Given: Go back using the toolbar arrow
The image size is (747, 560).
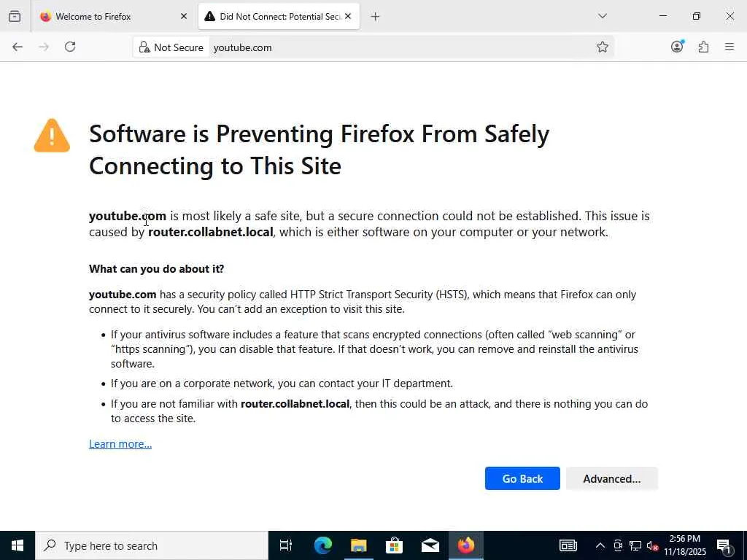Looking at the screenshot, I should (18, 47).
